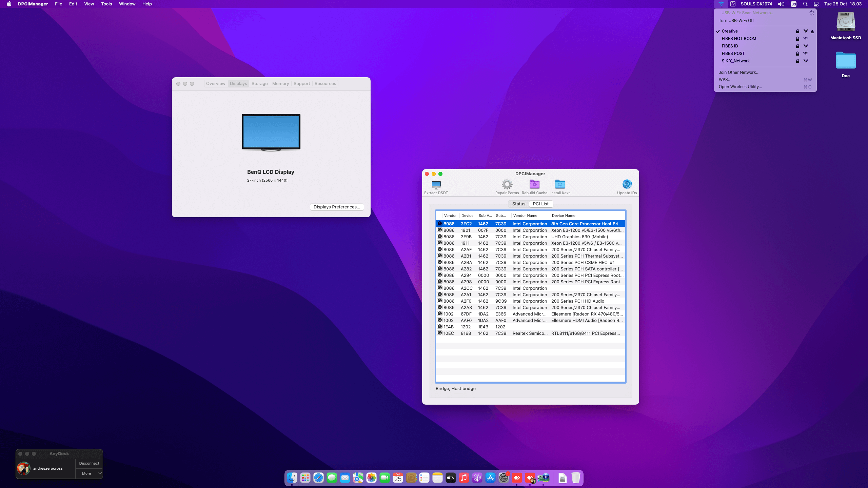Open Calendar showing 25 in the Dock
868x488 pixels.
click(398, 478)
